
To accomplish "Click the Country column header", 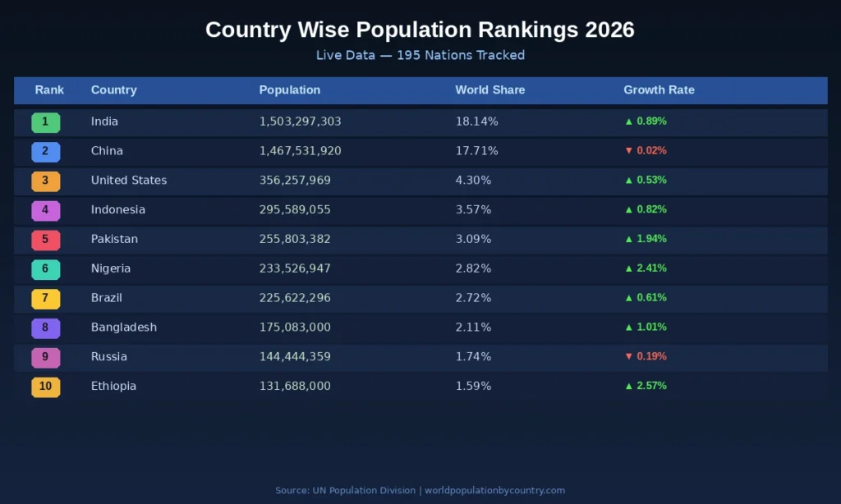I will tap(113, 90).
